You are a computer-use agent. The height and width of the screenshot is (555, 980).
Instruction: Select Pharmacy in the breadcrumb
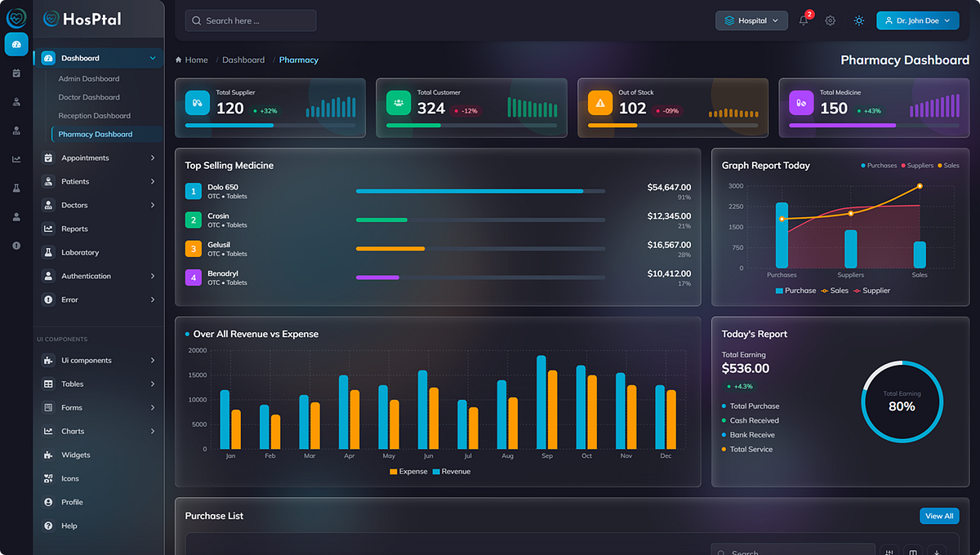pos(298,60)
